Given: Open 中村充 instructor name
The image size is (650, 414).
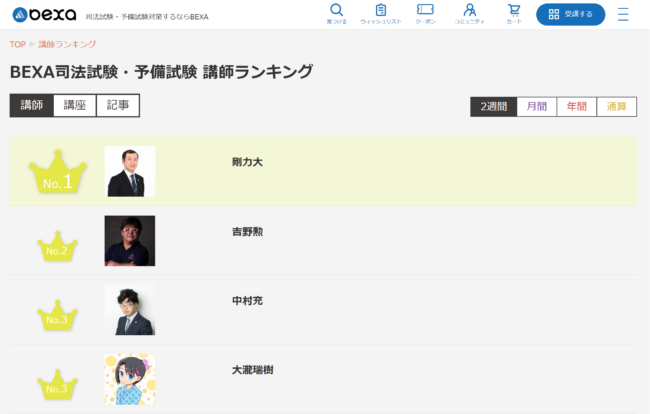Looking at the screenshot, I should 247,301.
